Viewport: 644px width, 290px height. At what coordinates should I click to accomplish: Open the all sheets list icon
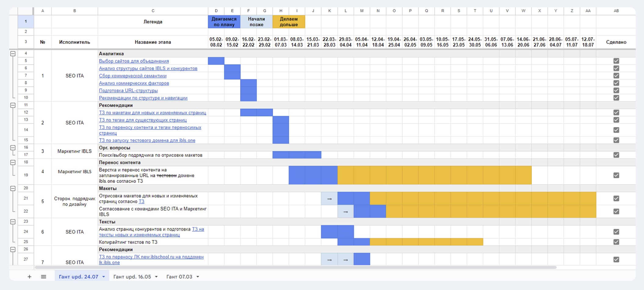(44, 277)
